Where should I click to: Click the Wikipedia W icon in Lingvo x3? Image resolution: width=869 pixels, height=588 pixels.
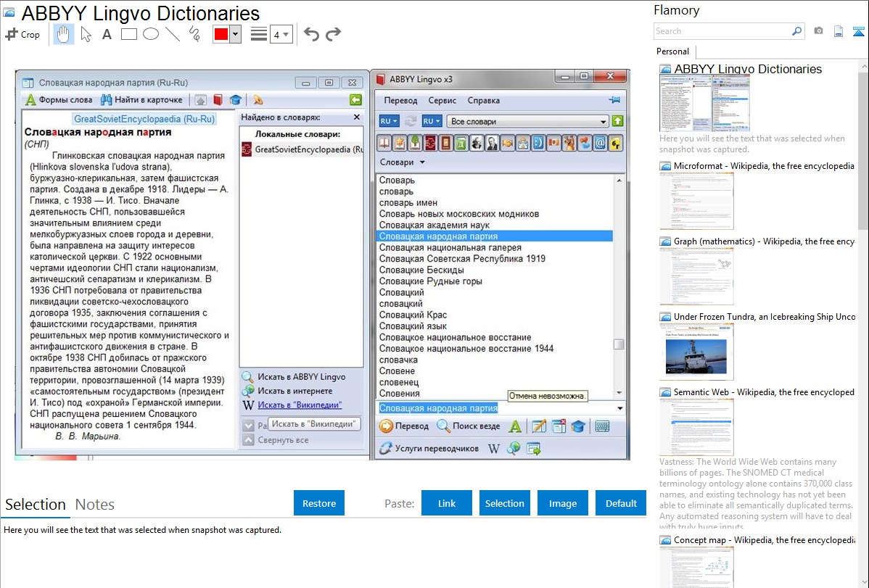[x=493, y=448]
